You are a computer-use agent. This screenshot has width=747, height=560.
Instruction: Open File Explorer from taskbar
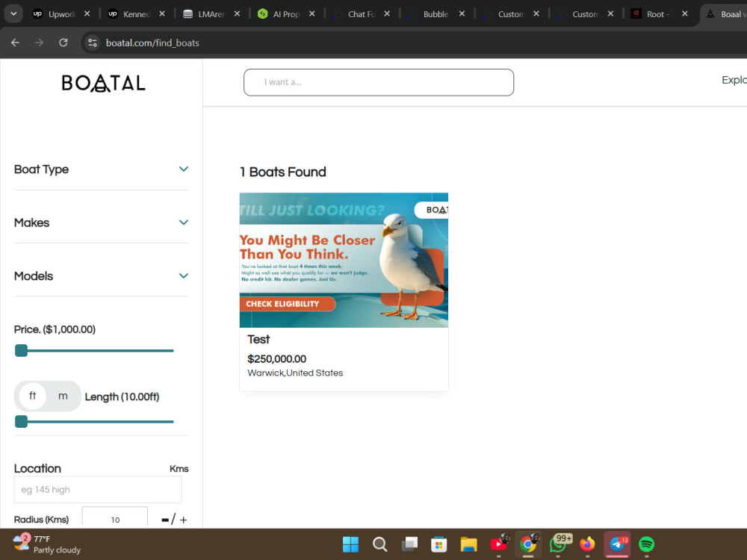point(469,544)
